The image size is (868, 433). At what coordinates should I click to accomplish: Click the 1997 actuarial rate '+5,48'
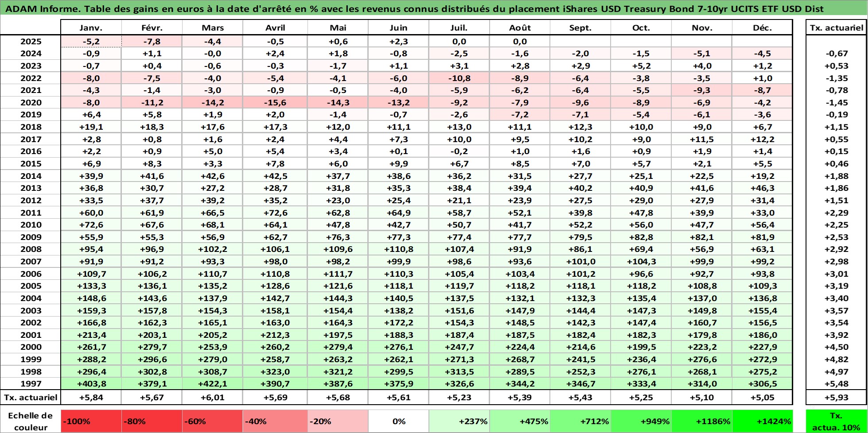pos(836,384)
